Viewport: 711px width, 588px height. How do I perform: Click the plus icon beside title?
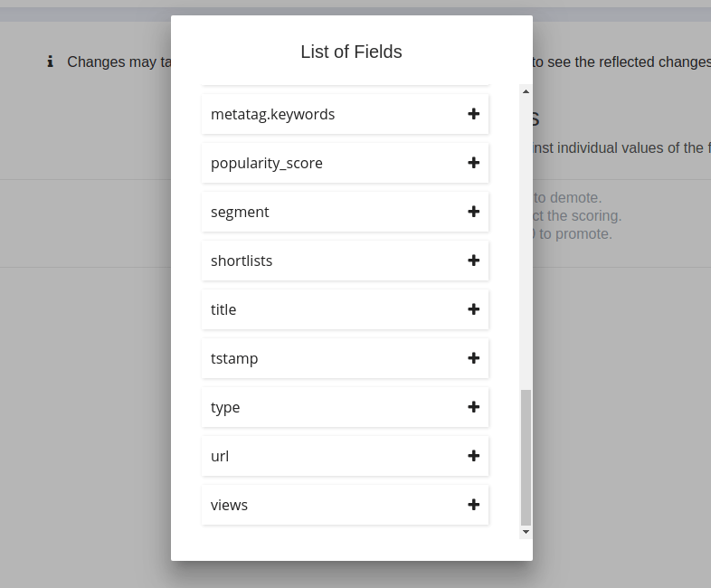(473, 309)
